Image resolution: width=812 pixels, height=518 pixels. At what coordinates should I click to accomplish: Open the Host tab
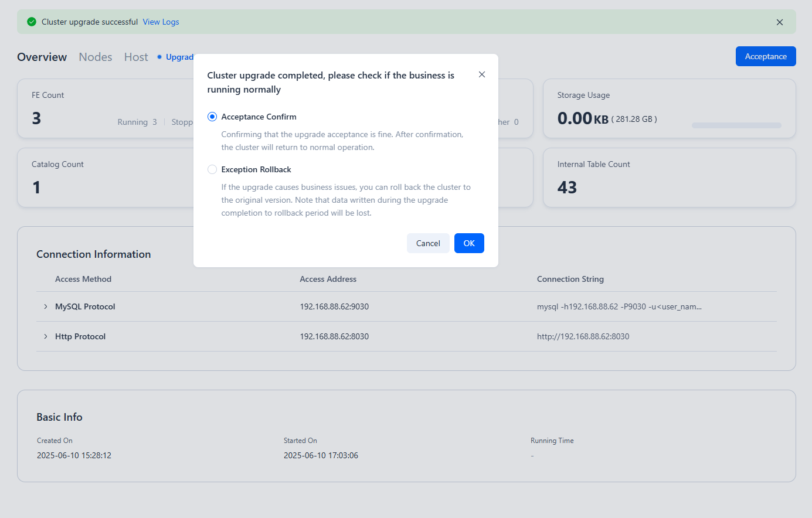[136, 57]
